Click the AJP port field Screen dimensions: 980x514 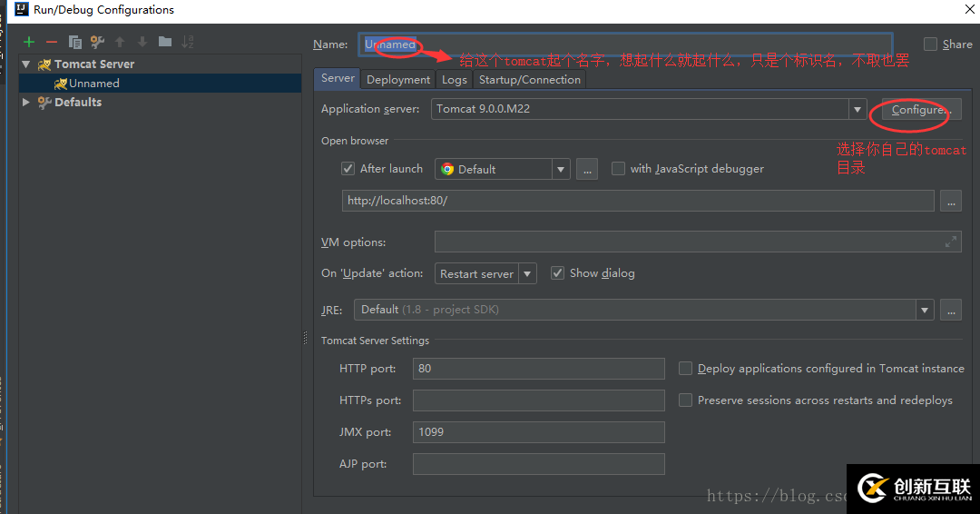click(539, 464)
